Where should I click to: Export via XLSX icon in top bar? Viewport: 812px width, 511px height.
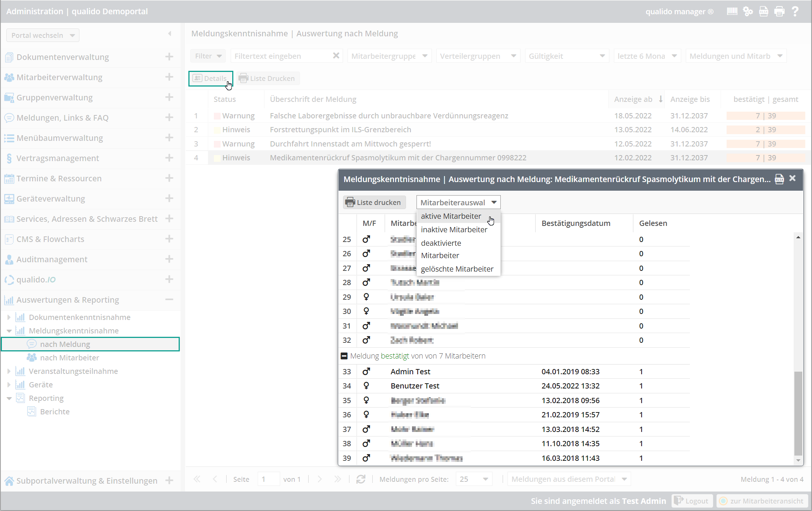763,11
